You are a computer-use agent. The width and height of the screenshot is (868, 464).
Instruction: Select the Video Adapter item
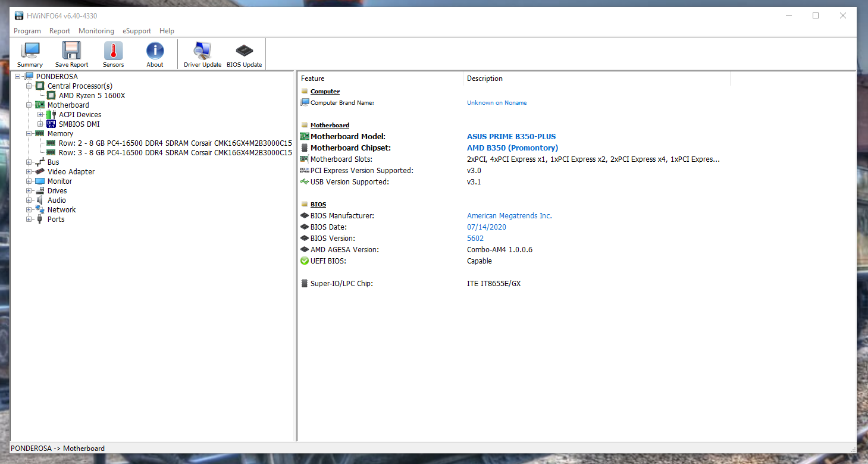(x=71, y=172)
